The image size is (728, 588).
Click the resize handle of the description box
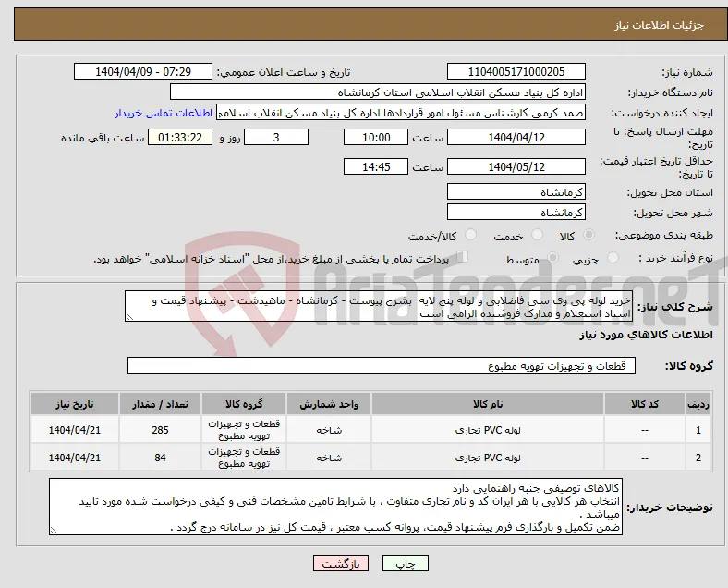point(129,317)
